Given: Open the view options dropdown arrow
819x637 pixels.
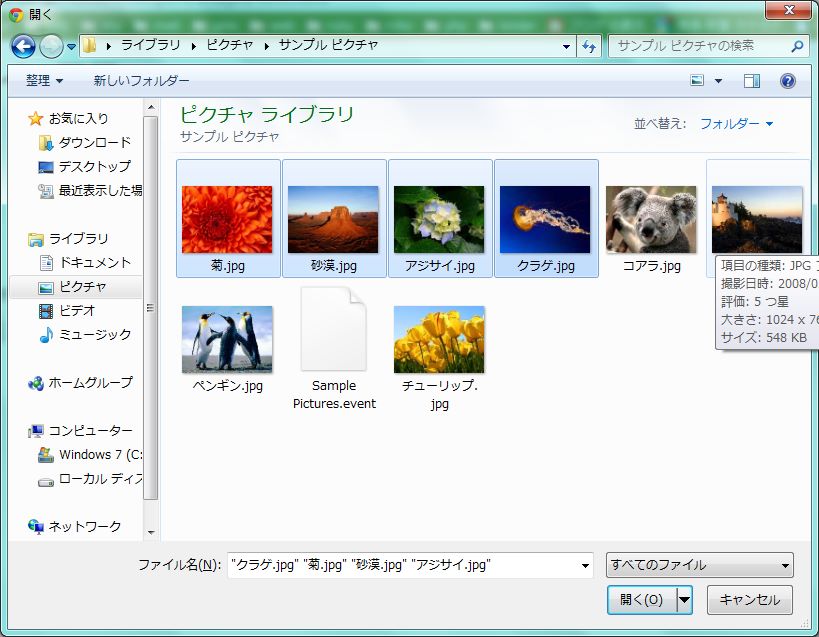Looking at the screenshot, I should (718, 81).
